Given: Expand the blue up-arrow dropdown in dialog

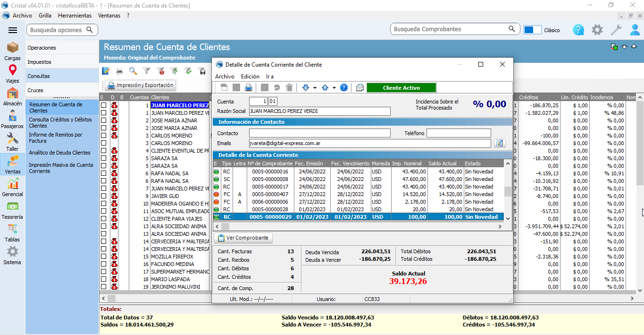Looking at the screenshot, I should coord(334,88).
